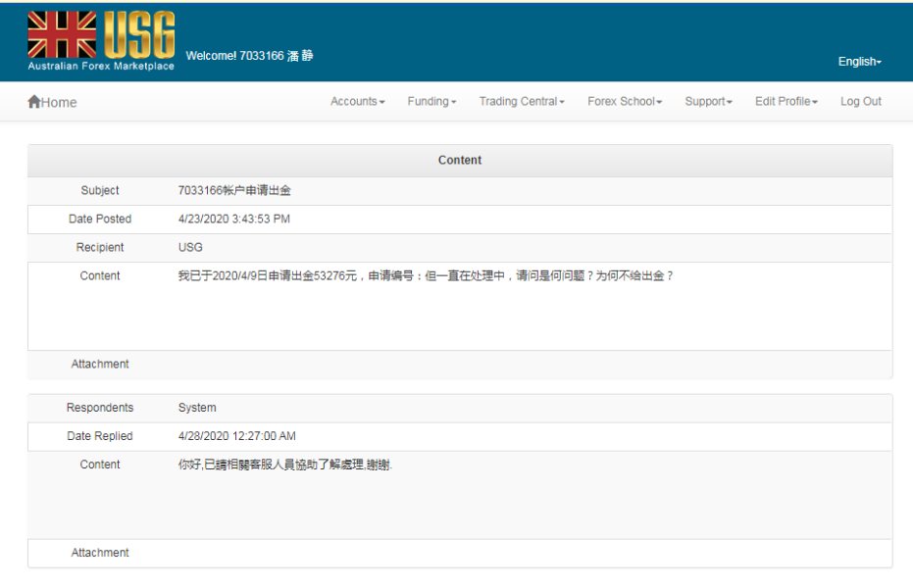Click the Home house icon
Viewport: 913px width, 588px height.
(34, 102)
